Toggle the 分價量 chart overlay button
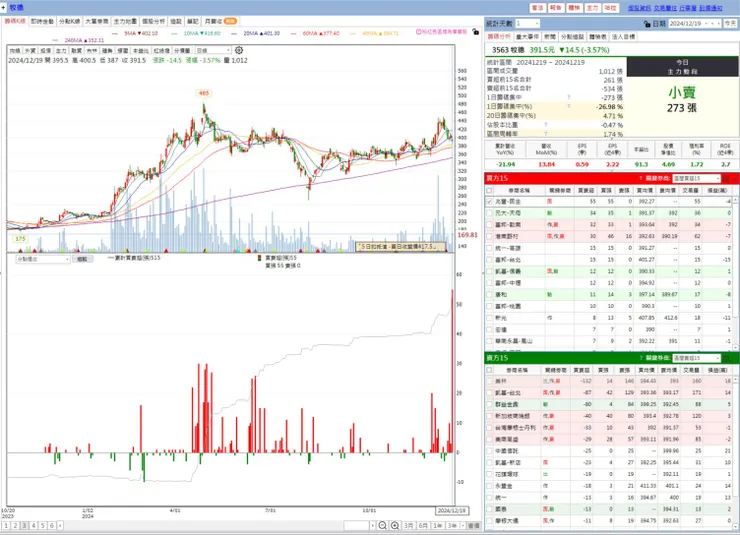Image resolution: width=740 pixels, height=535 pixels. [x=182, y=50]
